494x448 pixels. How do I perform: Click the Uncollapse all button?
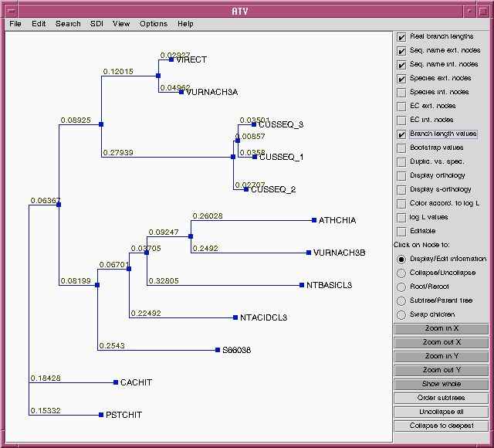coord(441,412)
